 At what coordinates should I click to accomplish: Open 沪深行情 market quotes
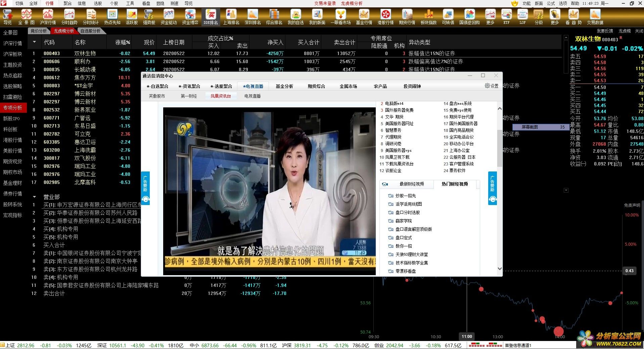pyautogui.click(x=48, y=17)
